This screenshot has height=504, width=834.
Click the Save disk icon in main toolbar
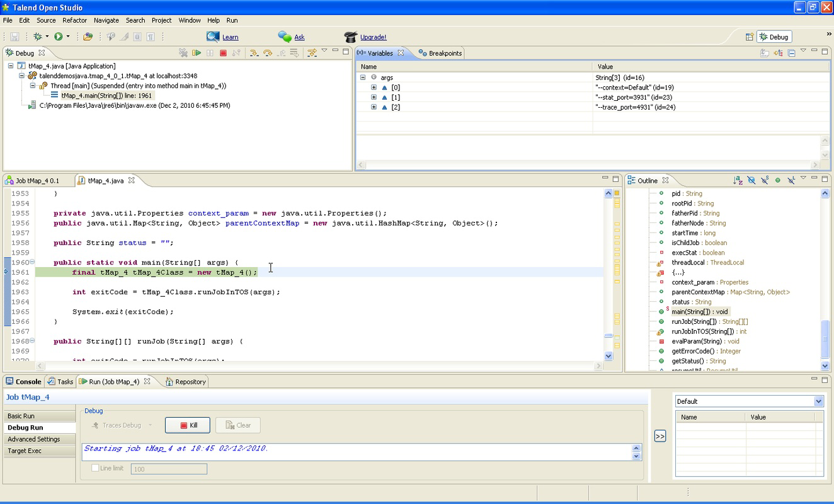click(x=14, y=37)
